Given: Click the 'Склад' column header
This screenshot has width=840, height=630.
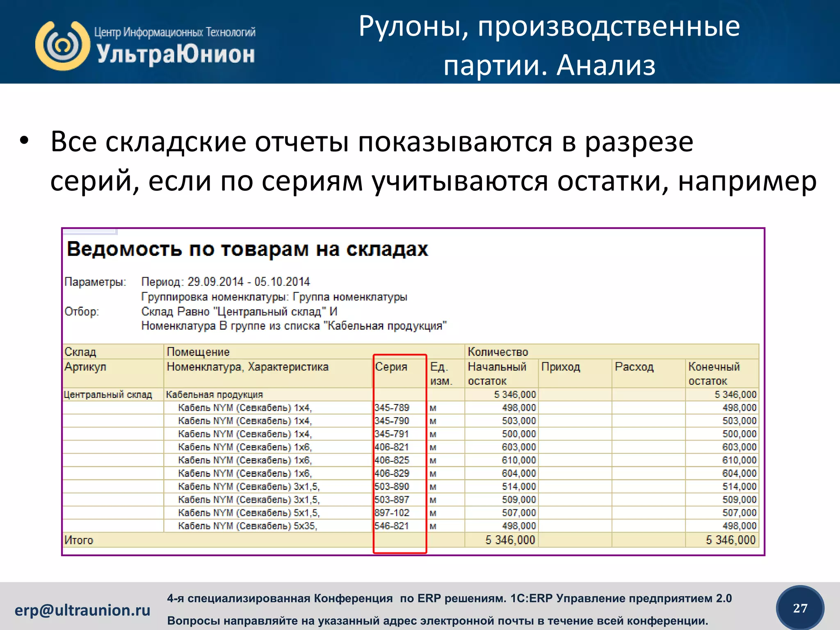Looking at the screenshot, I should tap(80, 352).
